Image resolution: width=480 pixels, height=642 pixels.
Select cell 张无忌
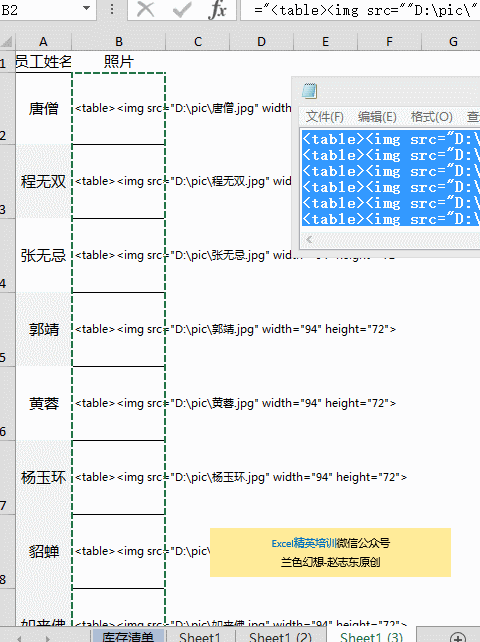(x=43, y=255)
